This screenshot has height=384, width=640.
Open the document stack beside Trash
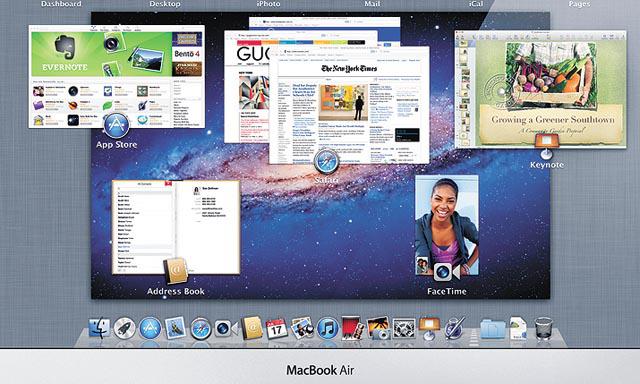(518, 328)
